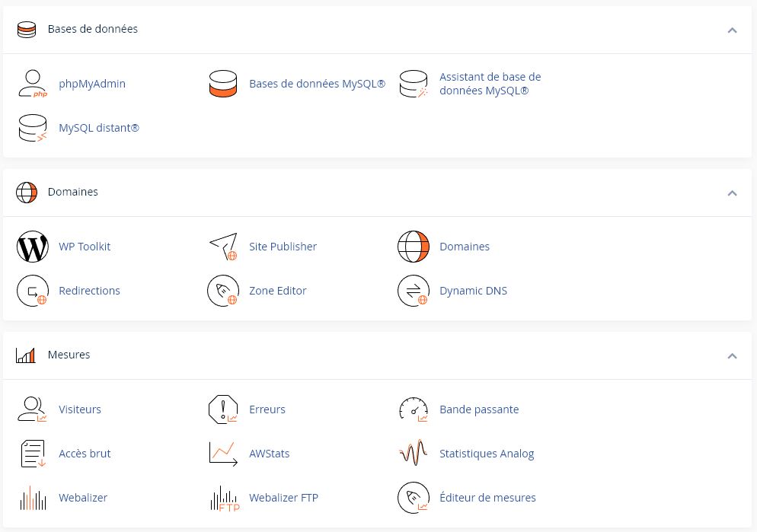
Task: Collapse the Domaines section chevron
Action: [732, 193]
